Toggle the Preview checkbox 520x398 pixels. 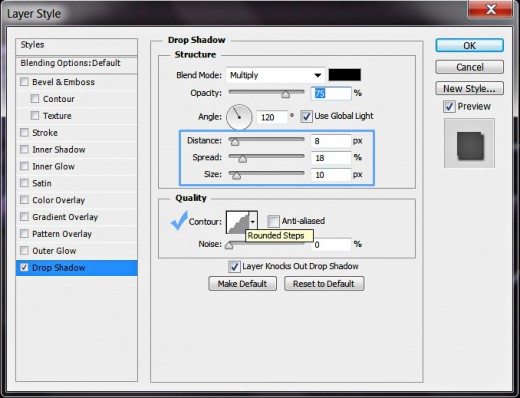pyautogui.click(x=449, y=107)
